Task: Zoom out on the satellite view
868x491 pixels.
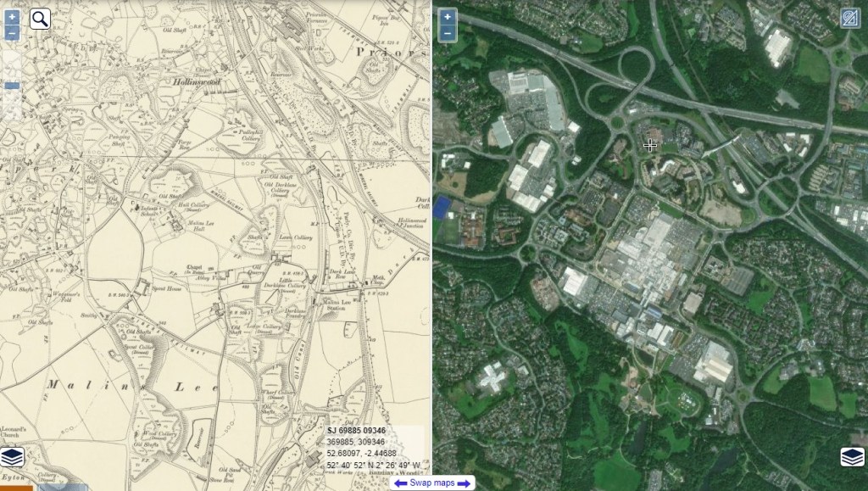Action: pyautogui.click(x=448, y=34)
